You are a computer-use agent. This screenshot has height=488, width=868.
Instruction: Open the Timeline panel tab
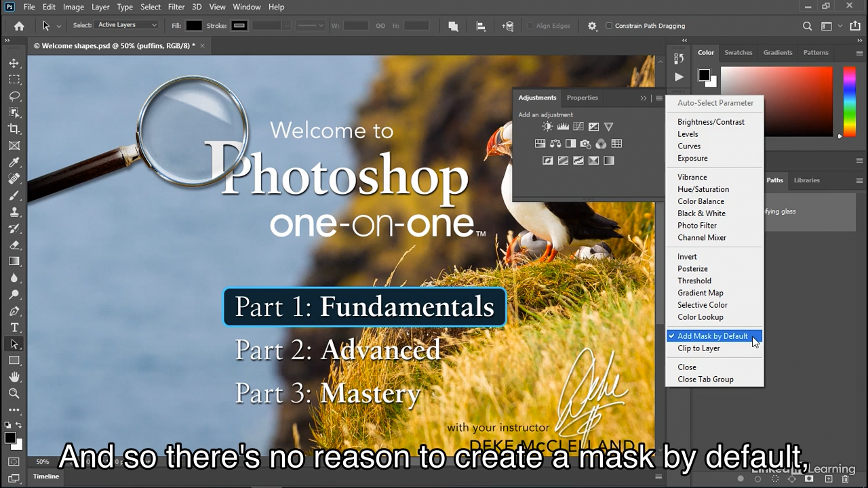(46, 476)
